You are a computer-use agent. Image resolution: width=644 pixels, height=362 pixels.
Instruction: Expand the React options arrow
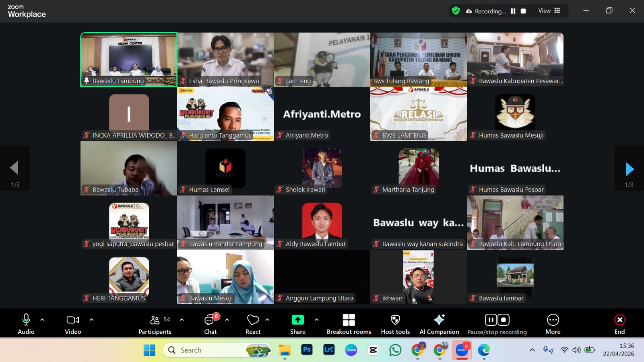(x=267, y=320)
